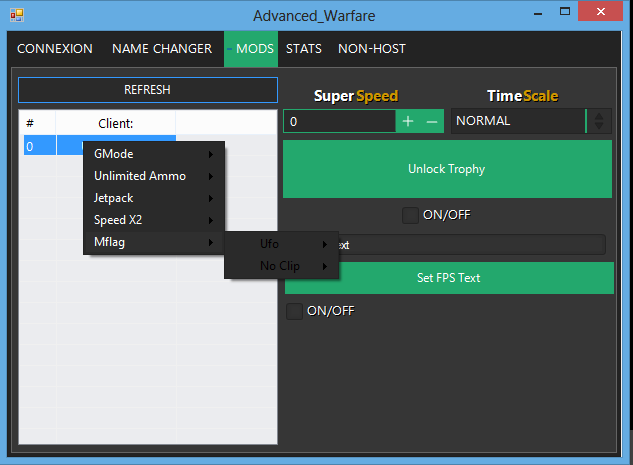Toggle the ON/OFF checkbox below Set FPS Text
Image resolution: width=633 pixels, height=465 pixels.
tap(294, 311)
